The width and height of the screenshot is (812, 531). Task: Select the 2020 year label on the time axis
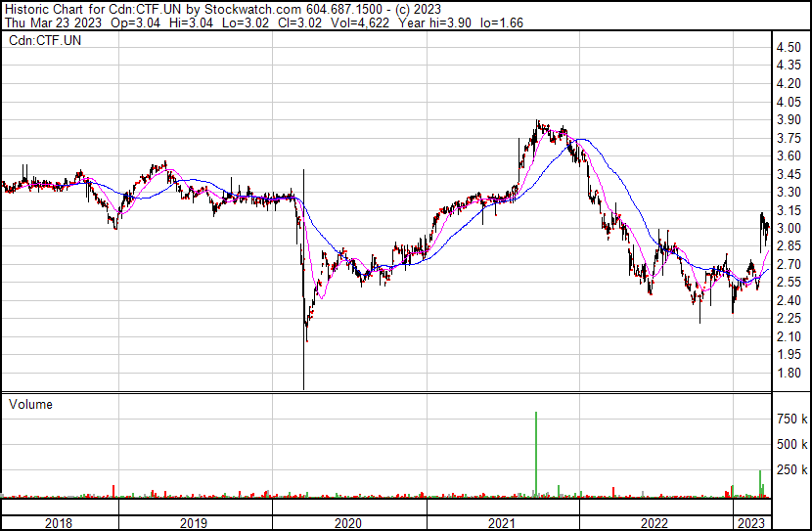click(348, 524)
